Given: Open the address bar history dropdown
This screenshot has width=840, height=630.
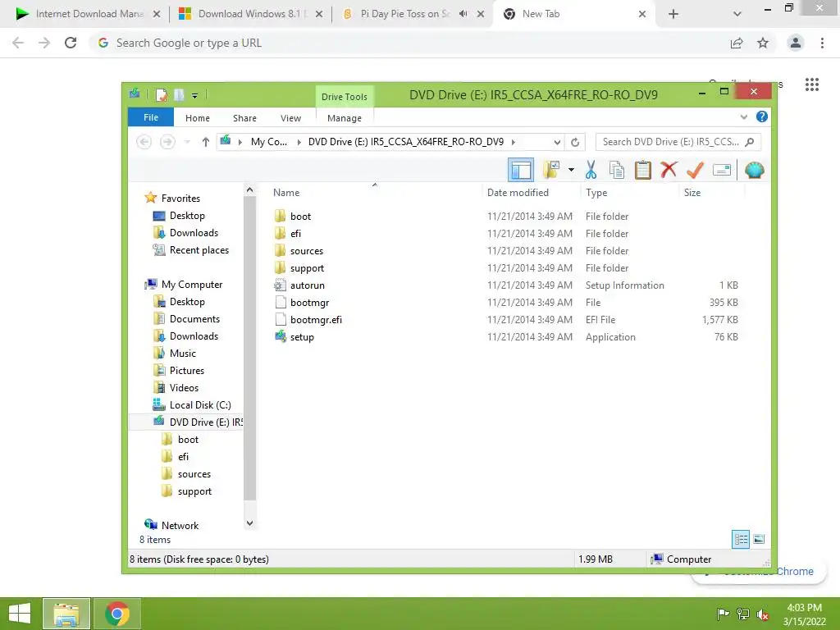Looking at the screenshot, I should (x=557, y=142).
